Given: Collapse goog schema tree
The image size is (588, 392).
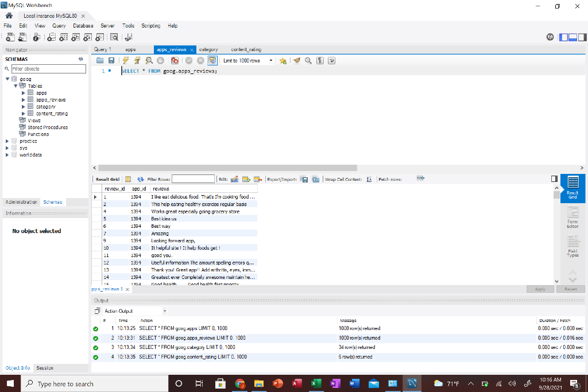Looking at the screenshot, I should [7, 79].
